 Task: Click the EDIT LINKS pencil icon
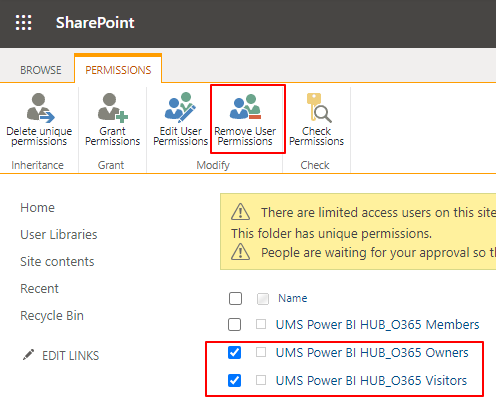click(28, 355)
